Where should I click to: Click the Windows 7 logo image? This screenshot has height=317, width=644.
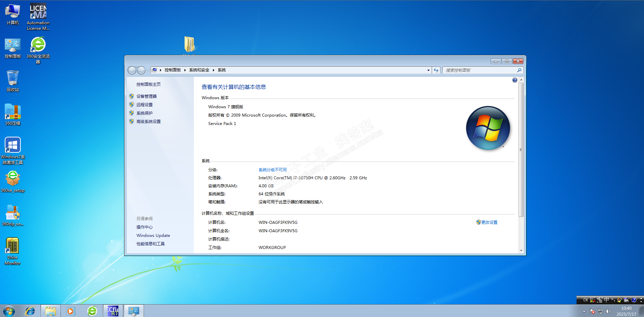pos(488,128)
